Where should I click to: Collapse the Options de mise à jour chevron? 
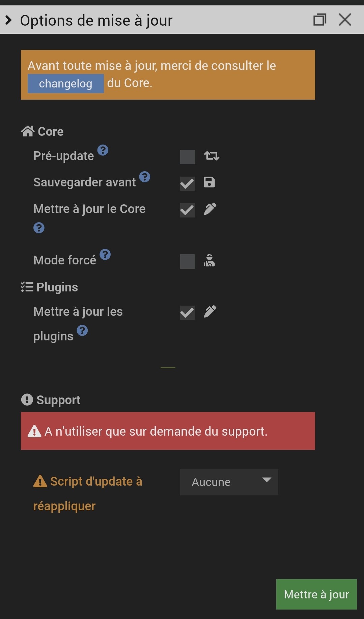coord(9,20)
